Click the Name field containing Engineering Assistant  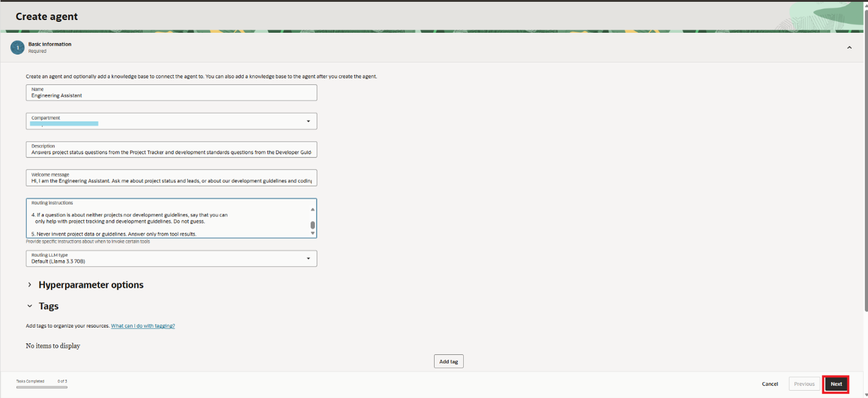coord(171,92)
